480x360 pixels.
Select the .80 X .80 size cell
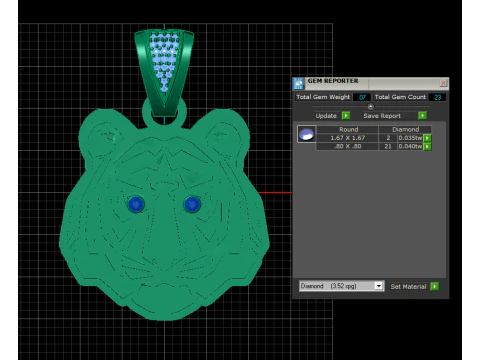pyautogui.click(x=348, y=146)
